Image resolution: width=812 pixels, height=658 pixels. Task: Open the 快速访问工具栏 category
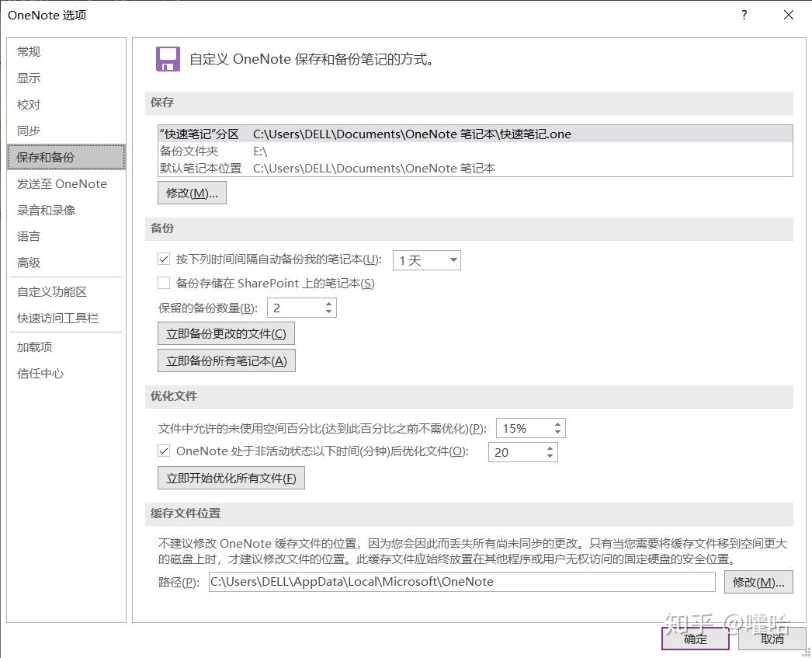coord(57,318)
